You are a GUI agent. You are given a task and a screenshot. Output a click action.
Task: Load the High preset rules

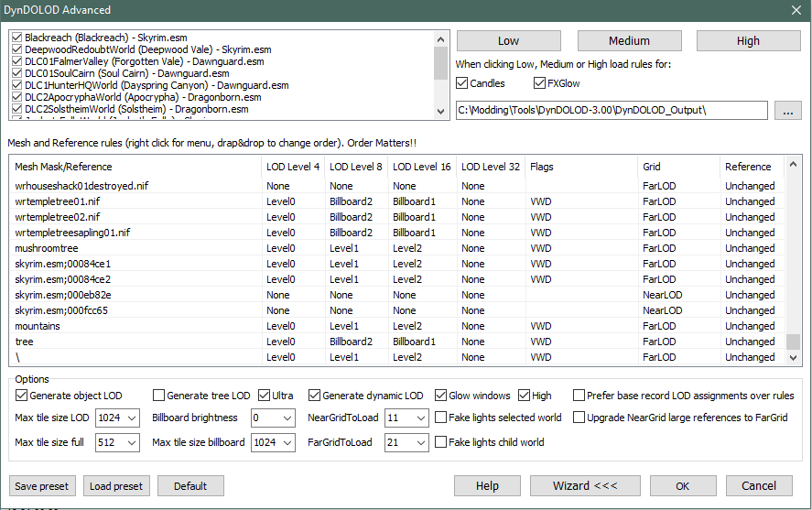[748, 41]
